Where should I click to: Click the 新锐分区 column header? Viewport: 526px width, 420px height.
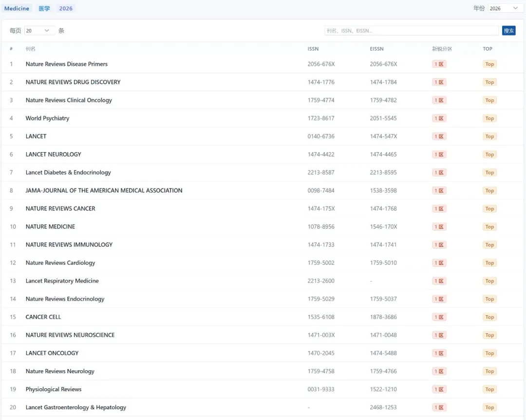[442, 49]
